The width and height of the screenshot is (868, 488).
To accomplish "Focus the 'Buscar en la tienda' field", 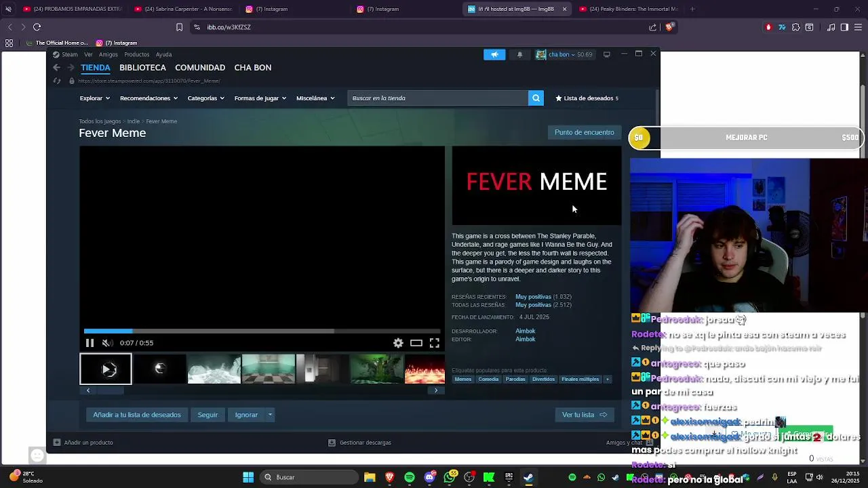I will tap(438, 98).
